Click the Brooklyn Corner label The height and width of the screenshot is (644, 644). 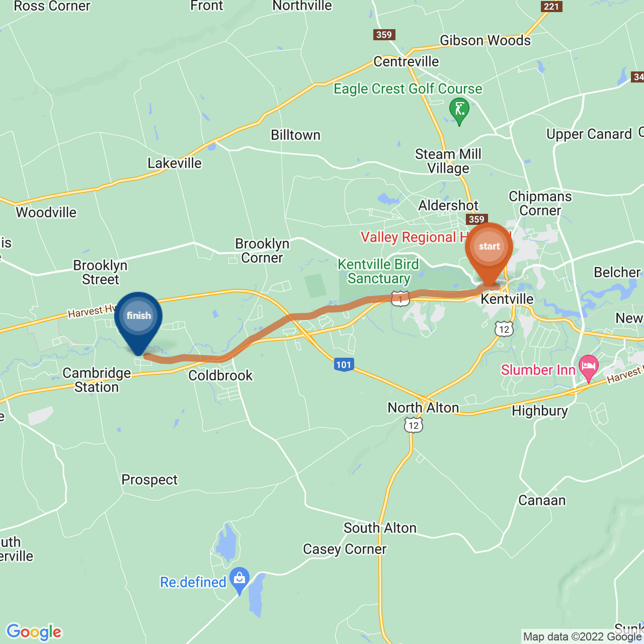(262, 251)
